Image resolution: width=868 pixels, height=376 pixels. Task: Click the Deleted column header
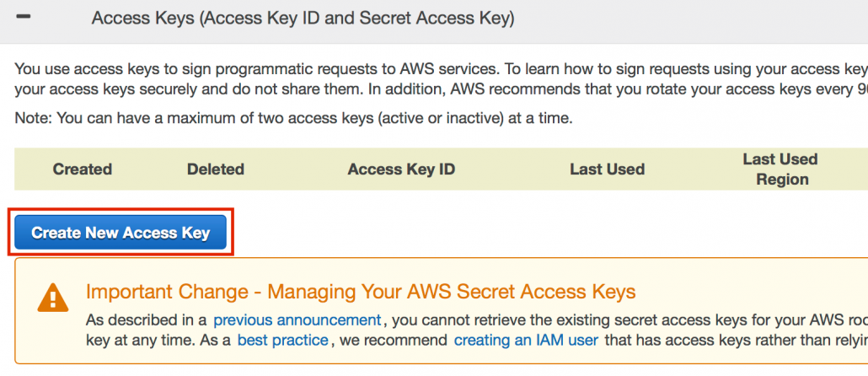tap(216, 169)
